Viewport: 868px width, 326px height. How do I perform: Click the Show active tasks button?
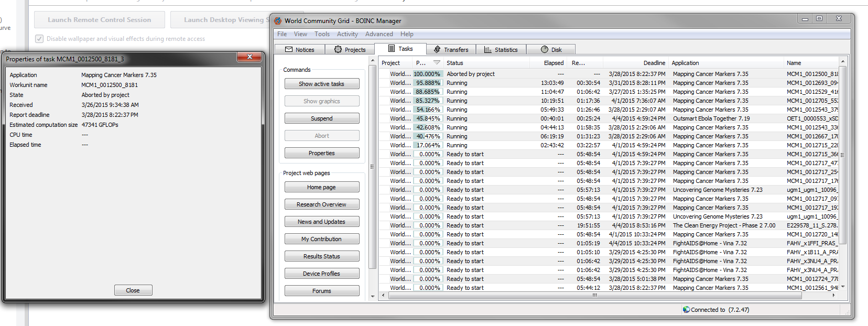pos(322,84)
